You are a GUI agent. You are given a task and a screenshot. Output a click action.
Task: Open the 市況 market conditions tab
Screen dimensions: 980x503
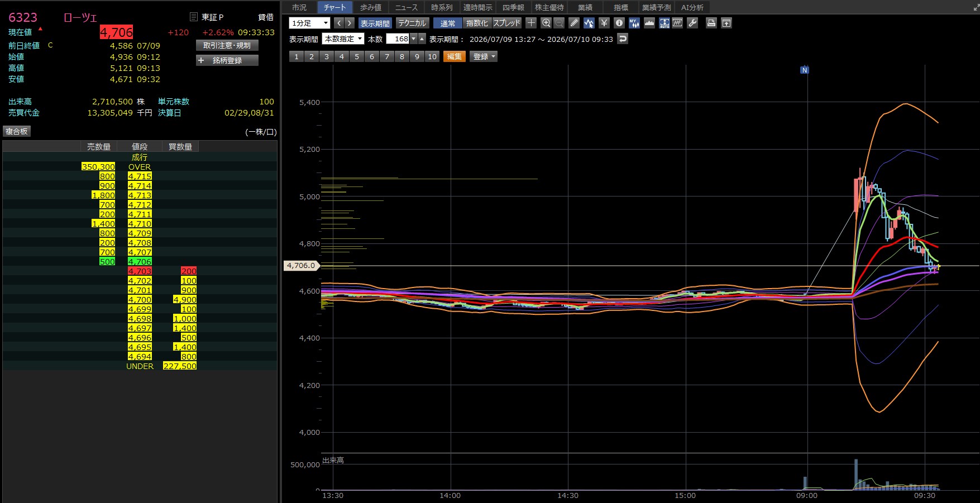299,7
